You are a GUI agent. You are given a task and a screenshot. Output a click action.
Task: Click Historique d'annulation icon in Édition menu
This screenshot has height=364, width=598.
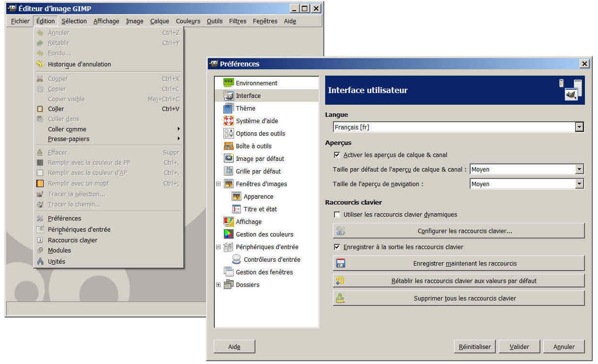[40, 64]
